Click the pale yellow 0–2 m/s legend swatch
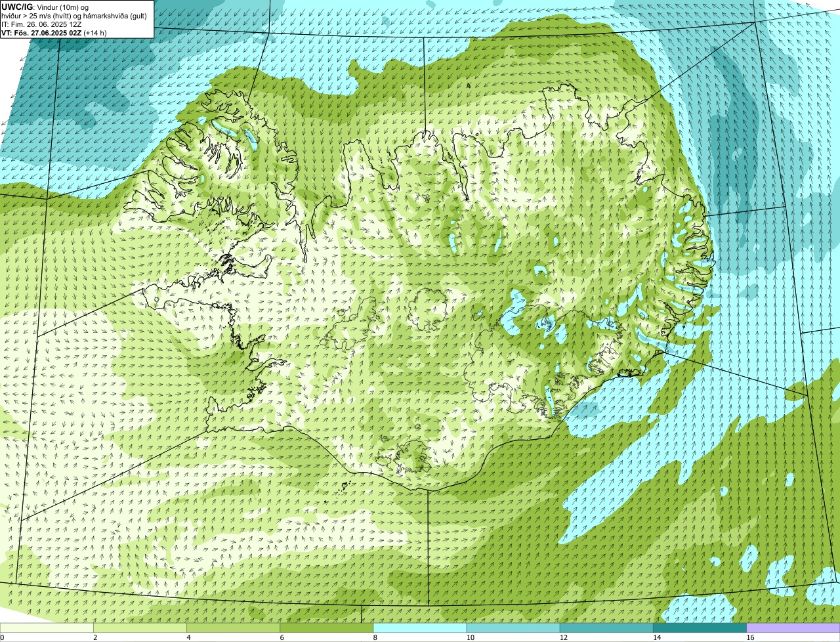Screen dimensions: 840x642 pos(47,628)
